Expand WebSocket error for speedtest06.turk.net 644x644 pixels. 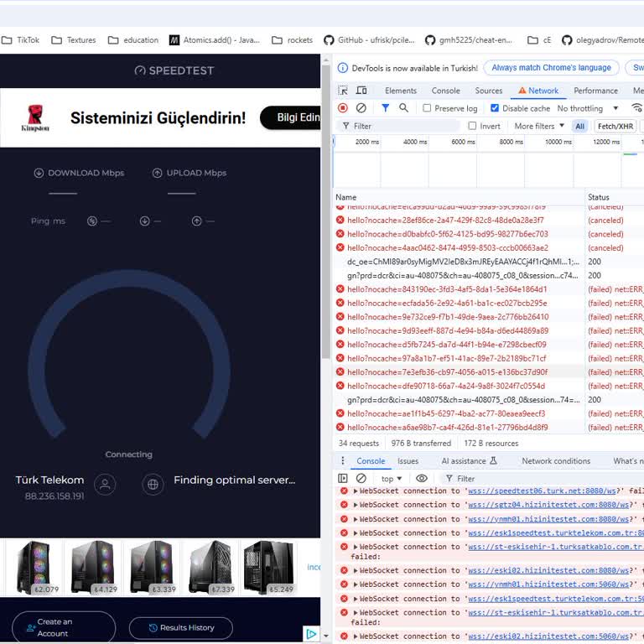pyautogui.click(x=356, y=491)
